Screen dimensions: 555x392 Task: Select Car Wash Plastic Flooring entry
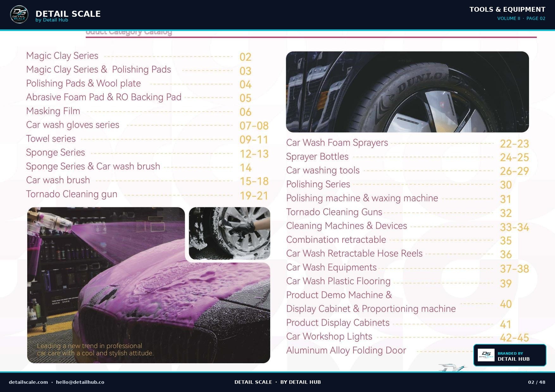click(x=338, y=281)
